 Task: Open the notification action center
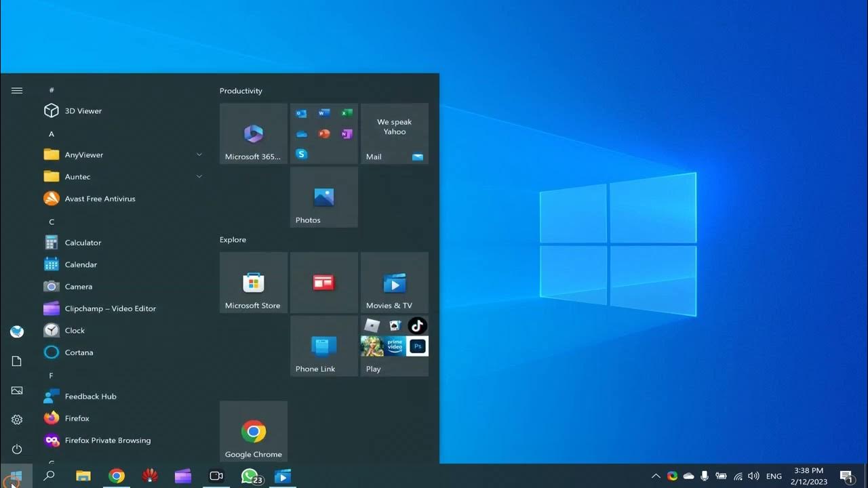click(x=846, y=476)
